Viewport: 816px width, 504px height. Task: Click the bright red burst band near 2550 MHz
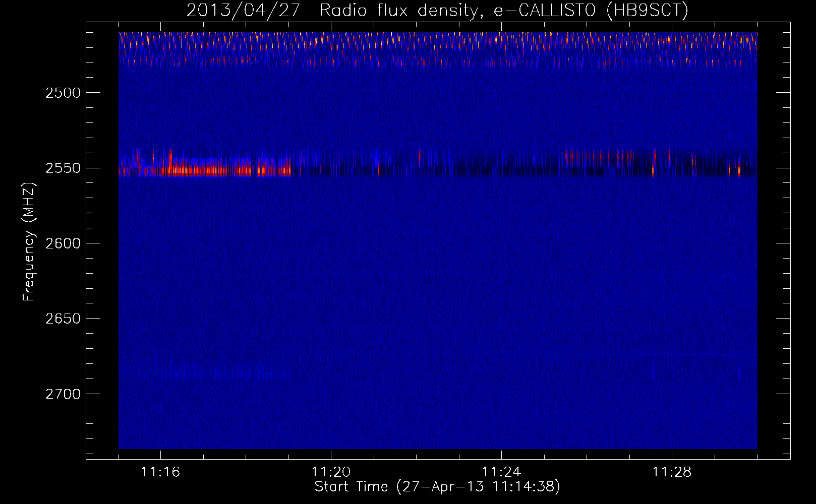205,170
